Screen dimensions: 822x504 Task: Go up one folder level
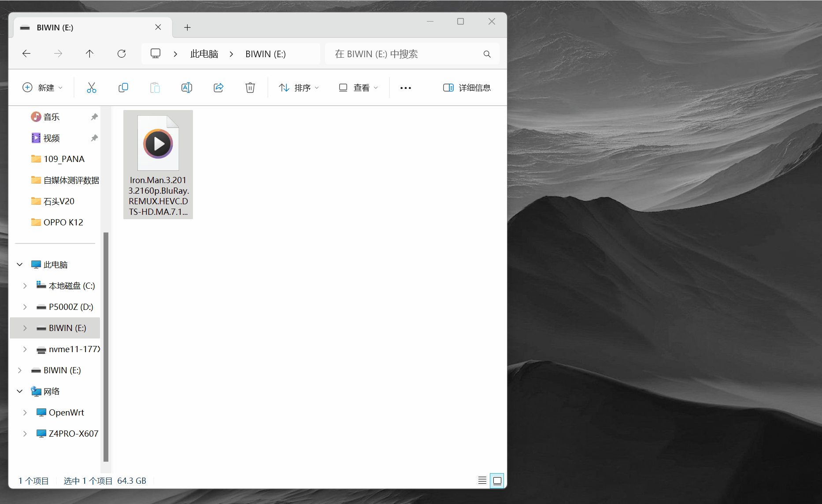pyautogui.click(x=89, y=54)
